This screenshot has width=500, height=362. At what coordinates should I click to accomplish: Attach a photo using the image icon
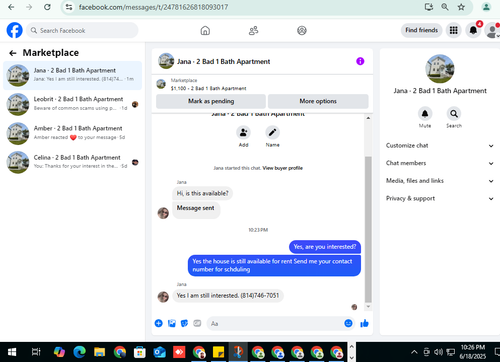coord(172,323)
